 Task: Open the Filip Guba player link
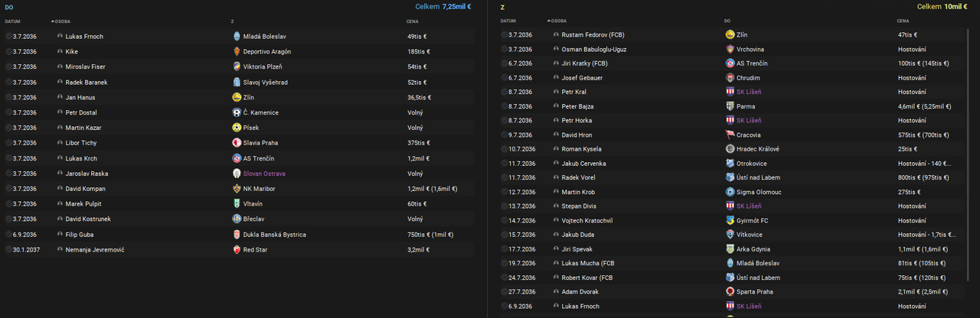pos(80,235)
